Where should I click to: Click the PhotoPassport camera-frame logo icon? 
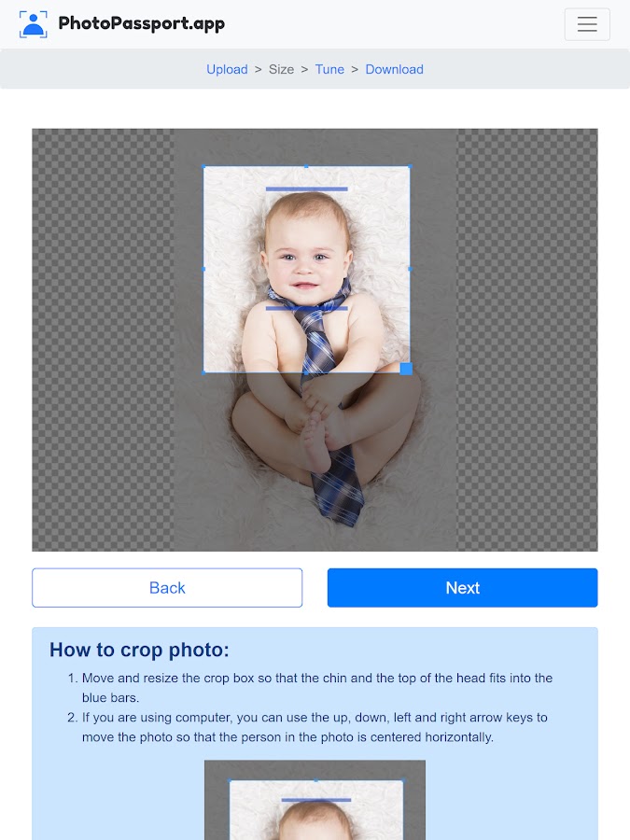point(34,24)
